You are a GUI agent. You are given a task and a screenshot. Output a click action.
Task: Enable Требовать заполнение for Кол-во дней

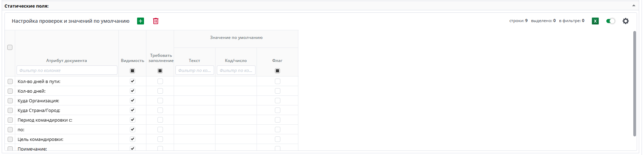(160, 91)
